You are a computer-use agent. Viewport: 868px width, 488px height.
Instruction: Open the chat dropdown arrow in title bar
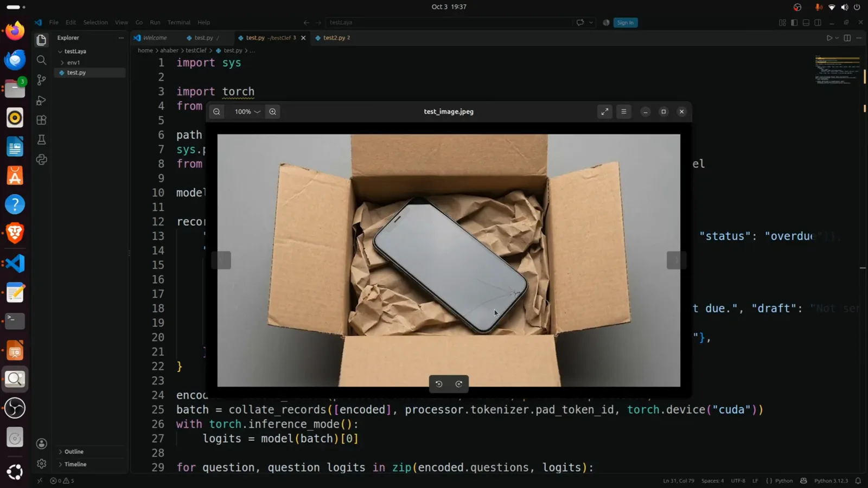coord(591,23)
